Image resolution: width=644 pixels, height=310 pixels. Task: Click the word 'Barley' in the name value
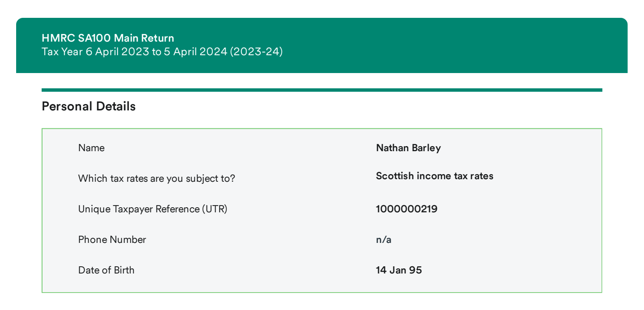pos(427,148)
